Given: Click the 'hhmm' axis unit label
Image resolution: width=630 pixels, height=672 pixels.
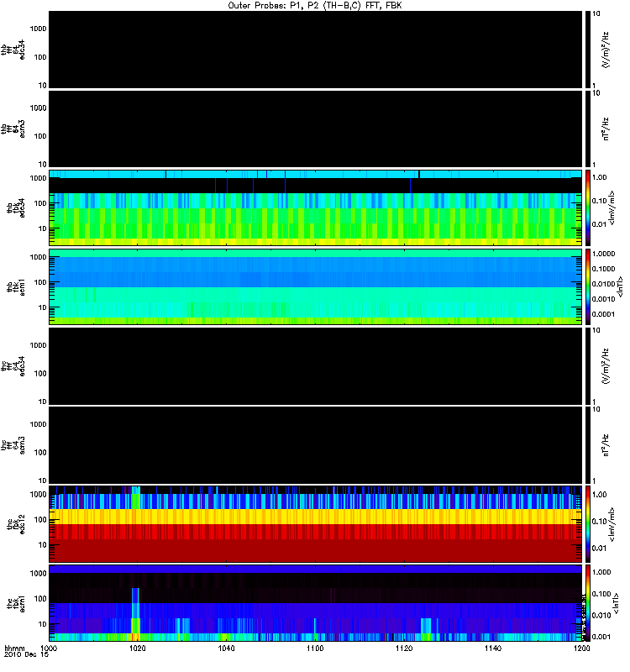Looking at the screenshot, I should (14, 648).
